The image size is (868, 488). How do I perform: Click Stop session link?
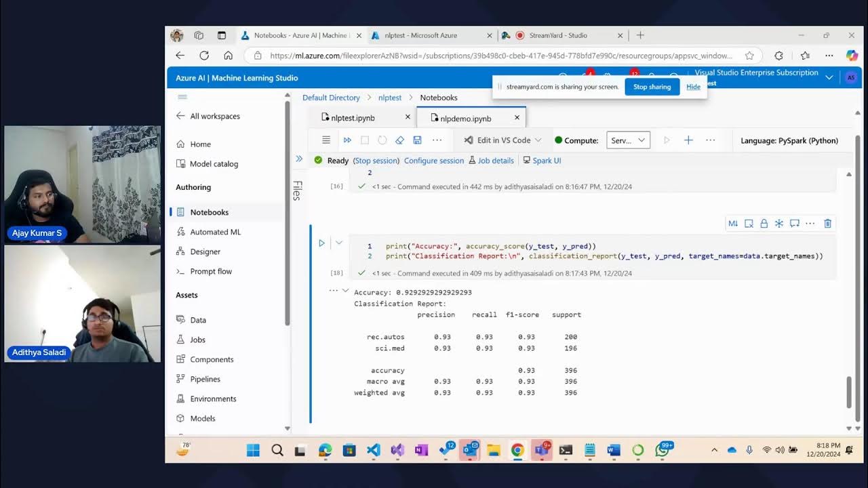tap(376, 161)
